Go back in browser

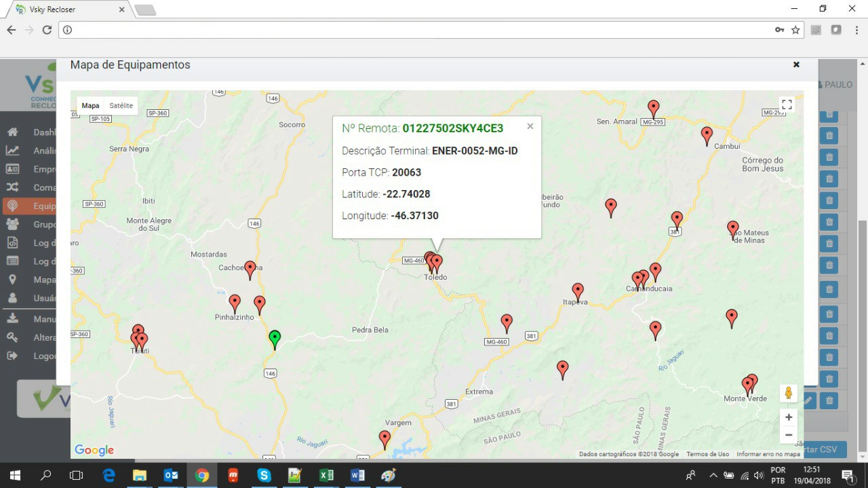click(x=11, y=30)
